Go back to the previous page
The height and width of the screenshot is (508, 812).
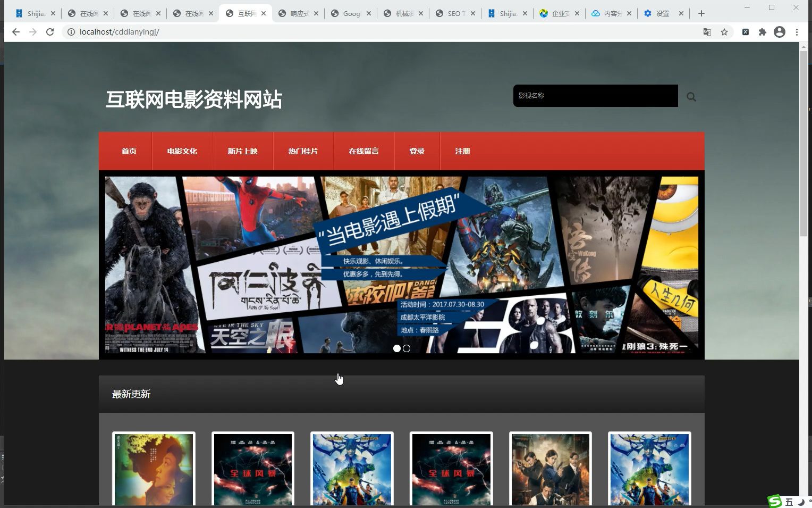coord(16,32)
